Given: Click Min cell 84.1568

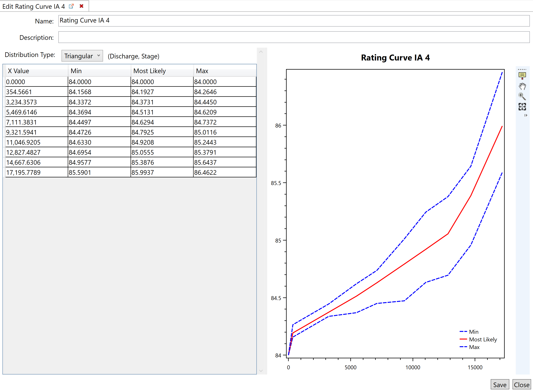Looking at the screenshot, I should [x=99, y=92].
